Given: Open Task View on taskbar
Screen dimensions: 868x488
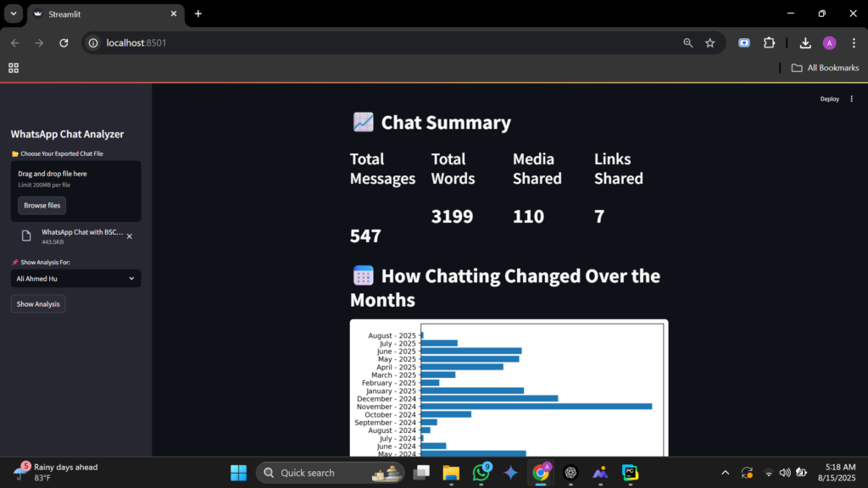Looking at the screenshot, I should click(x=422, y=473).
